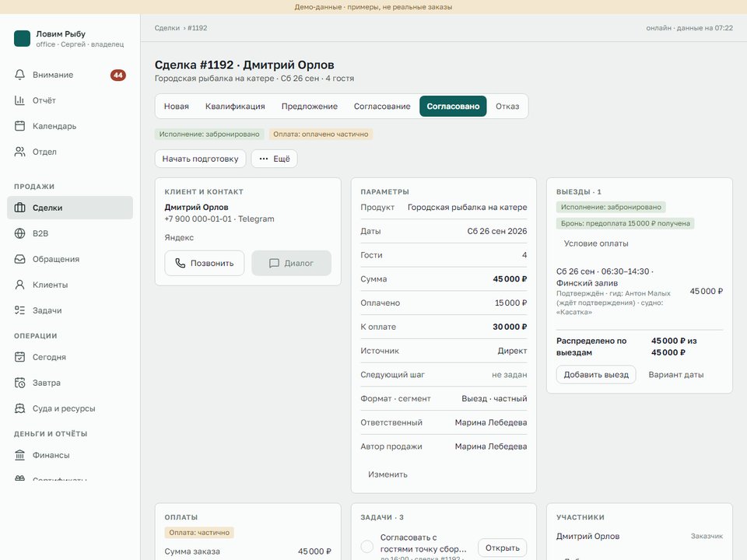Click the Добавить выезд button

[x=596, y=375]
